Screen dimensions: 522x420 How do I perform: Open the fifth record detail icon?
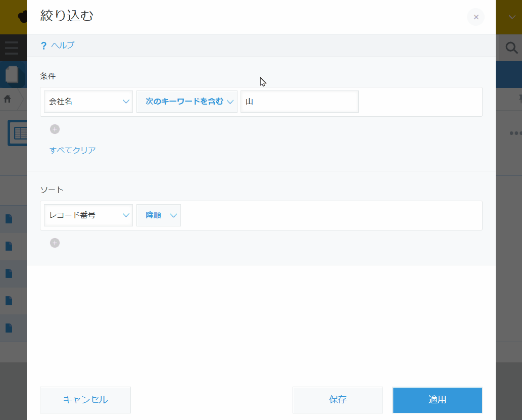click(9, 328)
